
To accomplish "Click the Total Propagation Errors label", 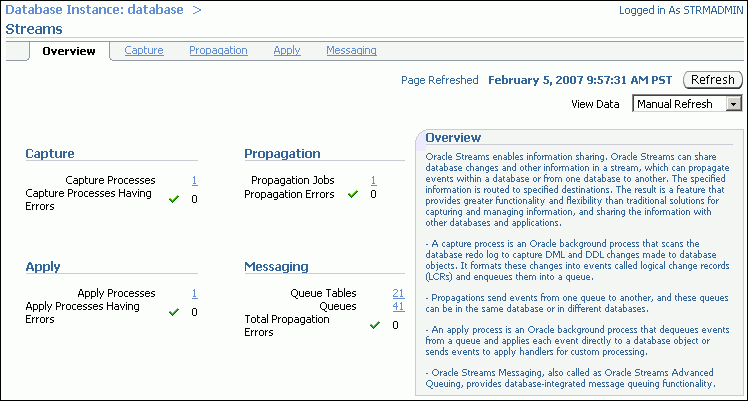I will (287, 326).
